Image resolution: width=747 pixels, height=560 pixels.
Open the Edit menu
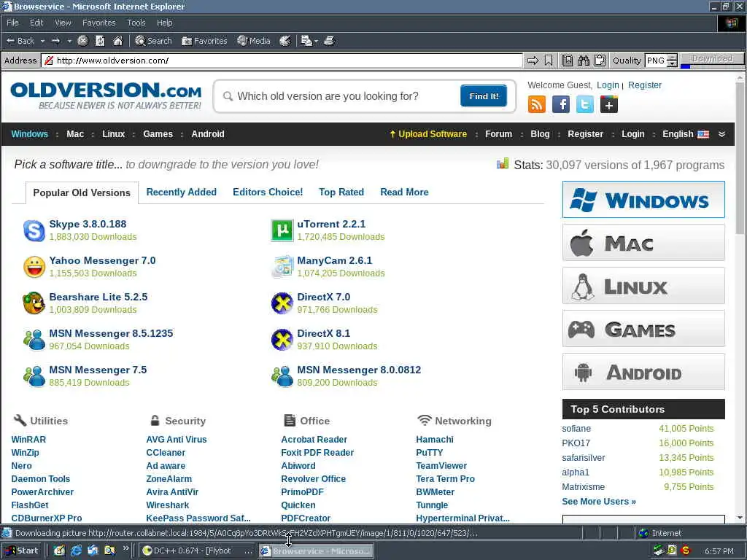[36, 23]
